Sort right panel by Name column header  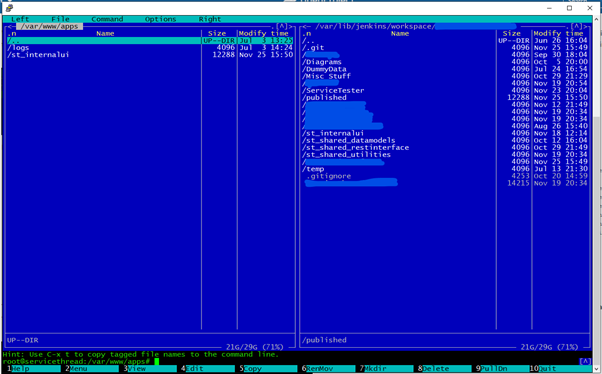pyautogui.click(x=400, y=33)
